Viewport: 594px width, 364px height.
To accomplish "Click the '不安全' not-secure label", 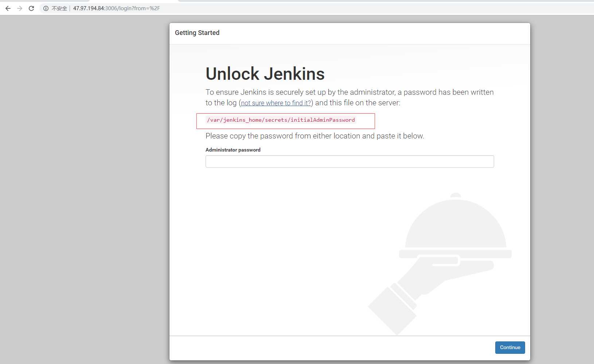I will tap(59, 8).
